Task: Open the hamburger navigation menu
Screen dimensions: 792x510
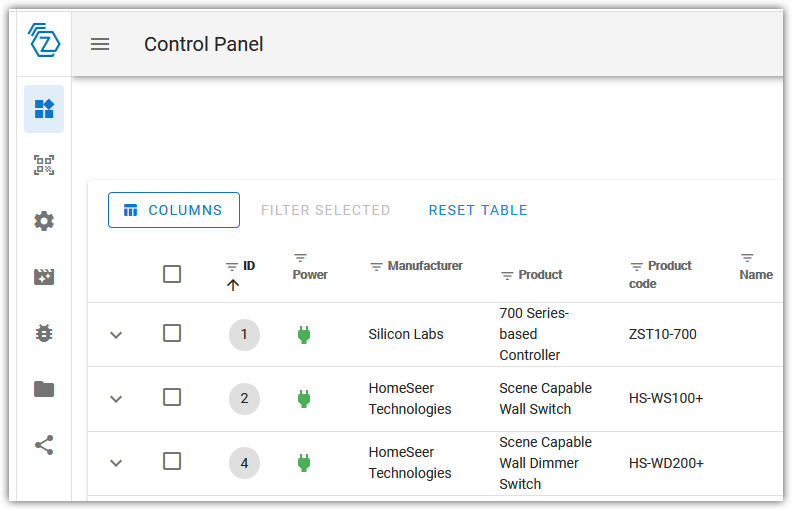Action: pos(100,44)
